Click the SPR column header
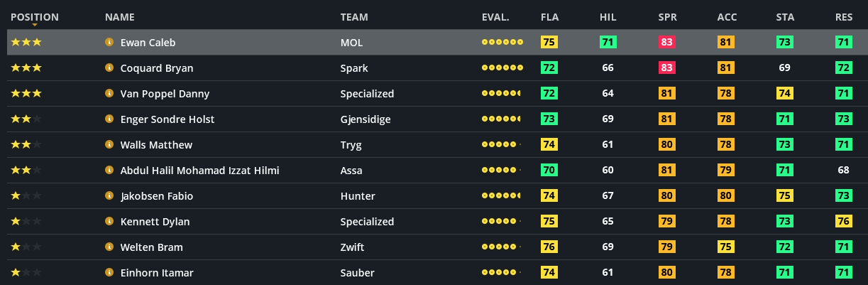The image size is (868, 285). 667,17
